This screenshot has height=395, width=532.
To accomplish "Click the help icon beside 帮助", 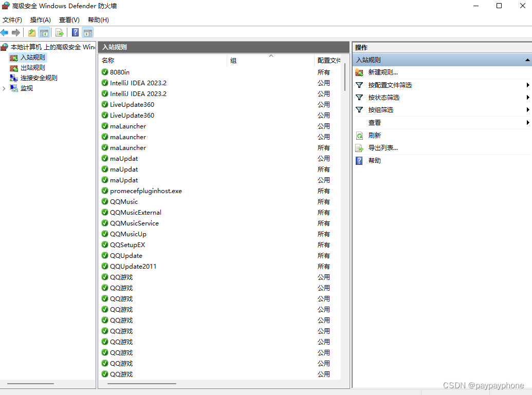I will [359, 161].
